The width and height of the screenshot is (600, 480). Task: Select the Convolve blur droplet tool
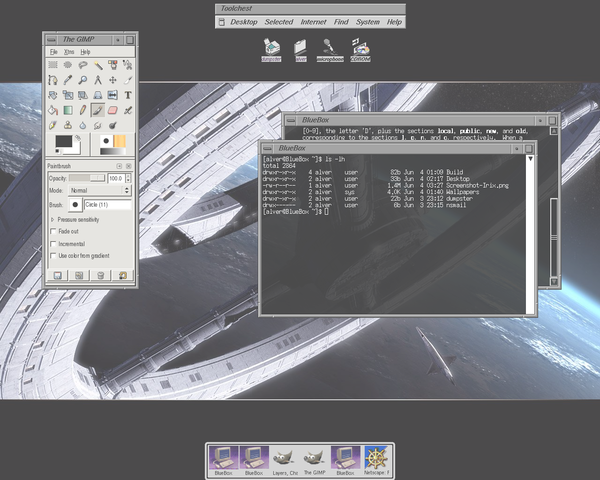[x=83, y=125]
